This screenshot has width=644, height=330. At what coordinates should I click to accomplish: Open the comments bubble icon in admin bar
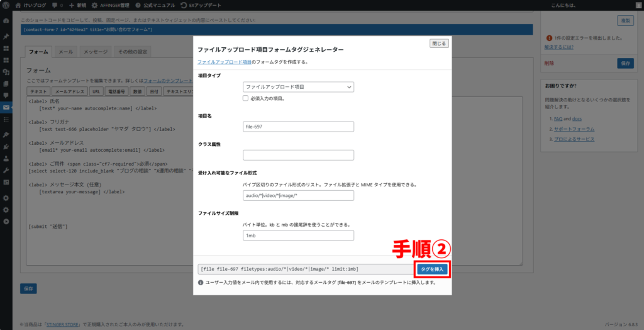click(56, 5)
